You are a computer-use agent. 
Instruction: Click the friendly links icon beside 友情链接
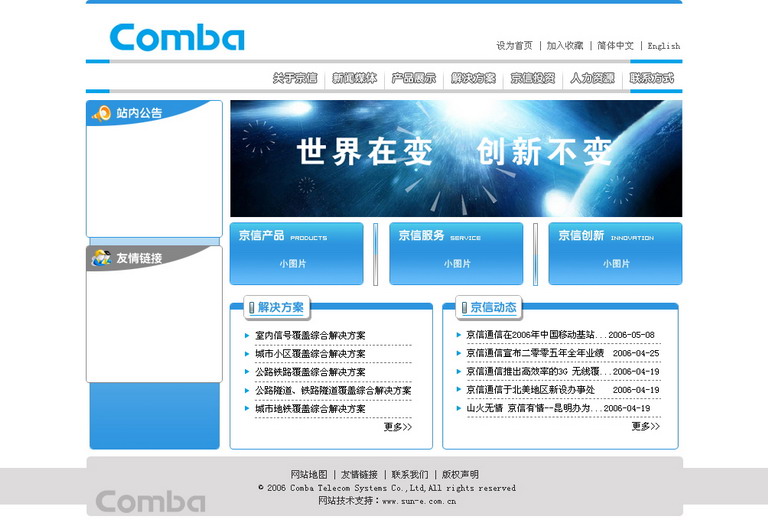[x=101, y=258]
